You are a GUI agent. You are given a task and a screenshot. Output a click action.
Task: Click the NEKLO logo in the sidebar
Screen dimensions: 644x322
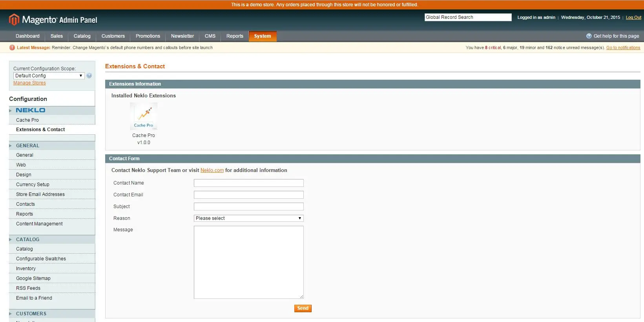pos(31,110)
